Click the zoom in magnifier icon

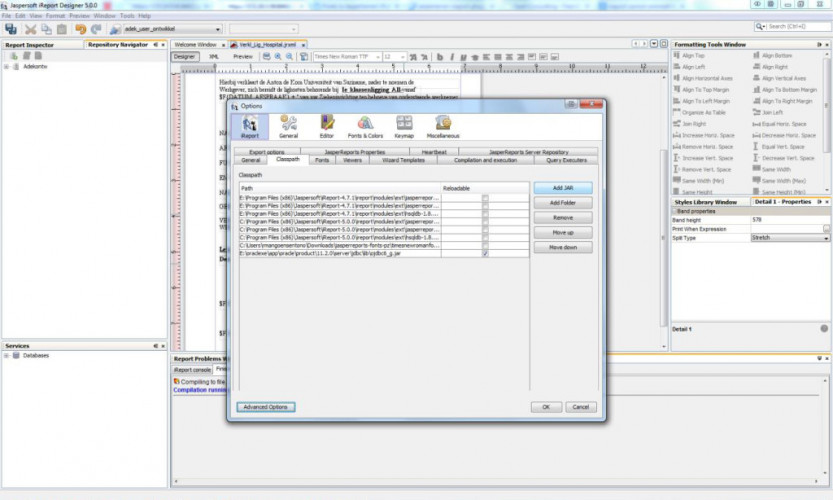tap(278, 56)
